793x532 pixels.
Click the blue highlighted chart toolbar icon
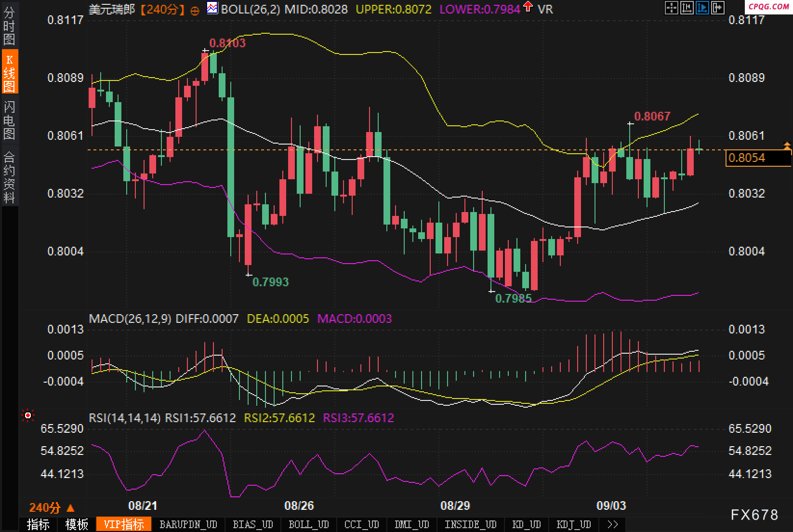point(702,8)
